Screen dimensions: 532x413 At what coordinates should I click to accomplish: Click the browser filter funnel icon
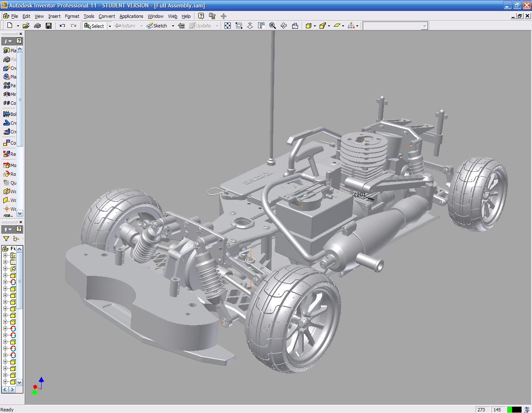tap(6, 238)
